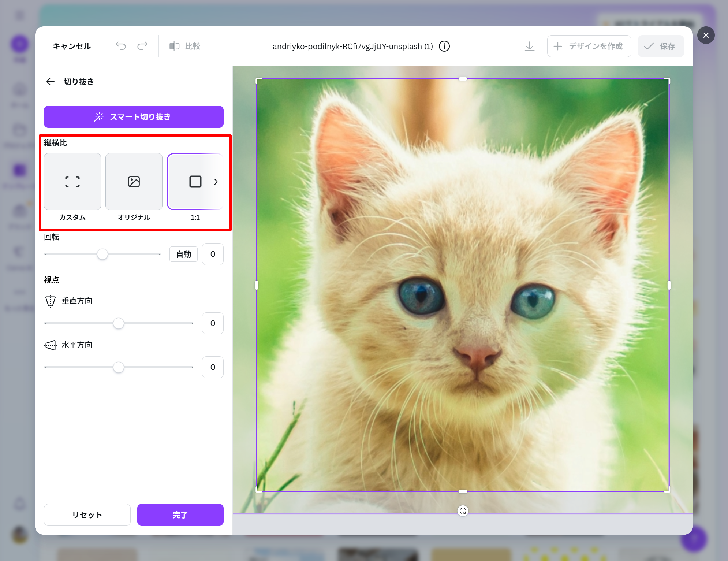Screen dimensions: 728x561
Task: Expand more aspect ratios with chevron
Action: pyautogui.click(x=216, y=182)
